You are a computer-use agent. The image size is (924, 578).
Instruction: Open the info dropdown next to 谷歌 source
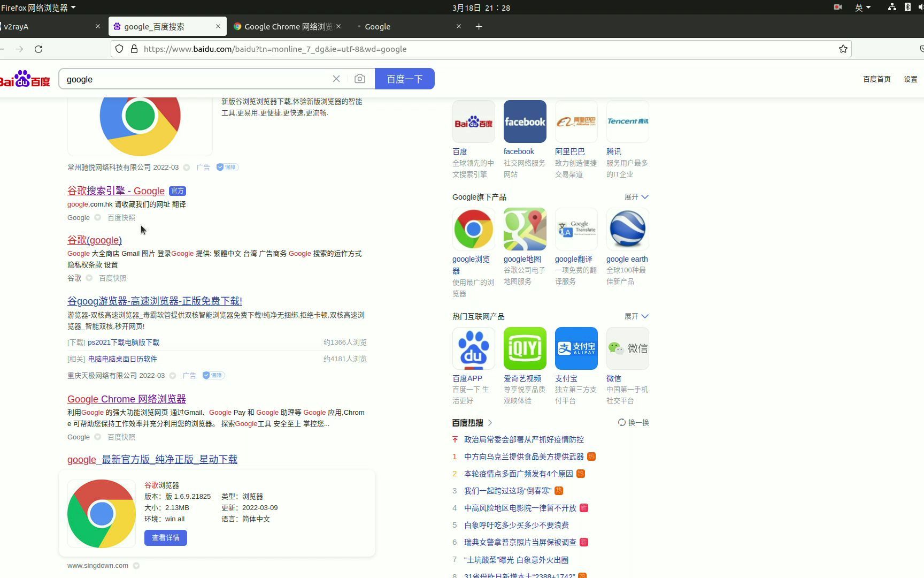point(89,278)
